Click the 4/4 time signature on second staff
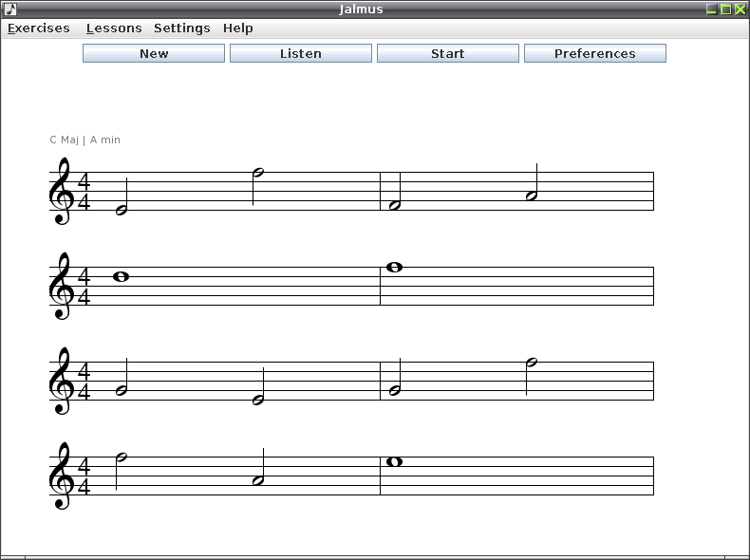 coord(84,287)
